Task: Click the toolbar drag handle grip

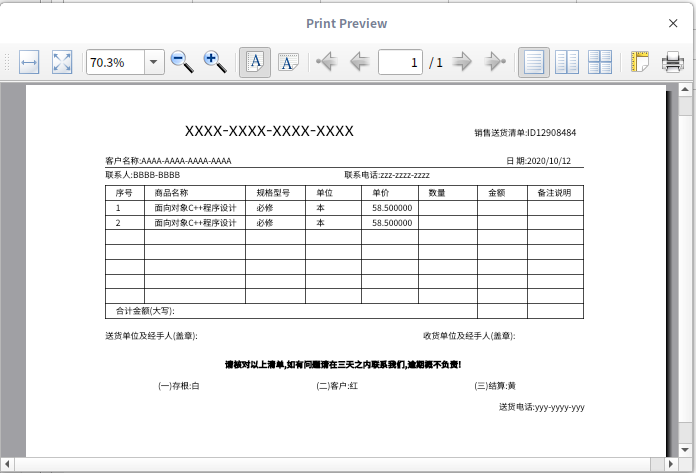Action: pyautogui.click(x=7, y=62)
